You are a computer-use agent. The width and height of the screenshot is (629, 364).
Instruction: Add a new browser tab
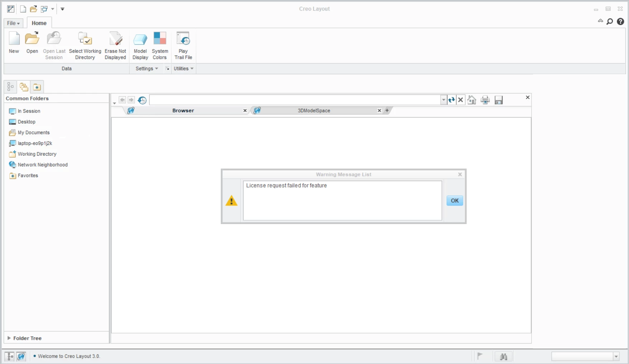[387, 111]
